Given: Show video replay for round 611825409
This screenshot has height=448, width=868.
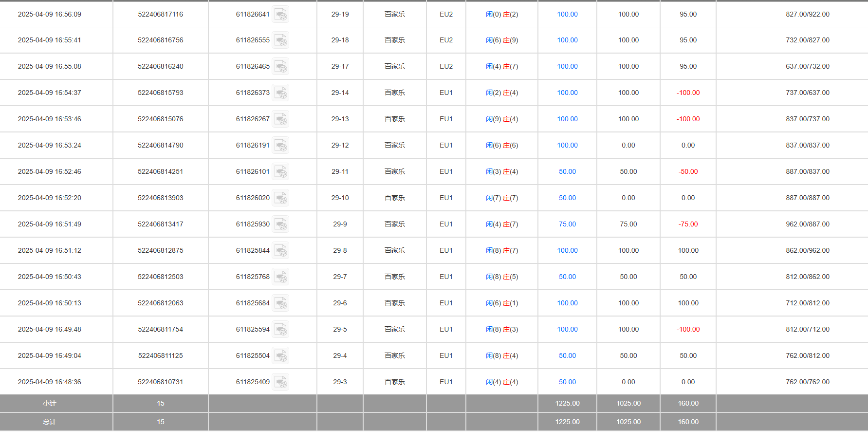Looking at the screenshot, I should point(280,382).
